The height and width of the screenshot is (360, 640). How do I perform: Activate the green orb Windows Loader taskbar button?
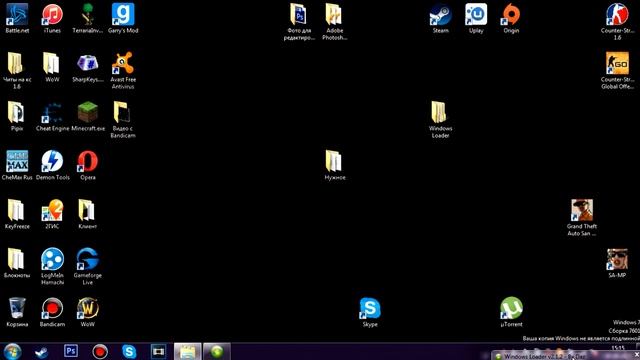(x=217, y=352)
